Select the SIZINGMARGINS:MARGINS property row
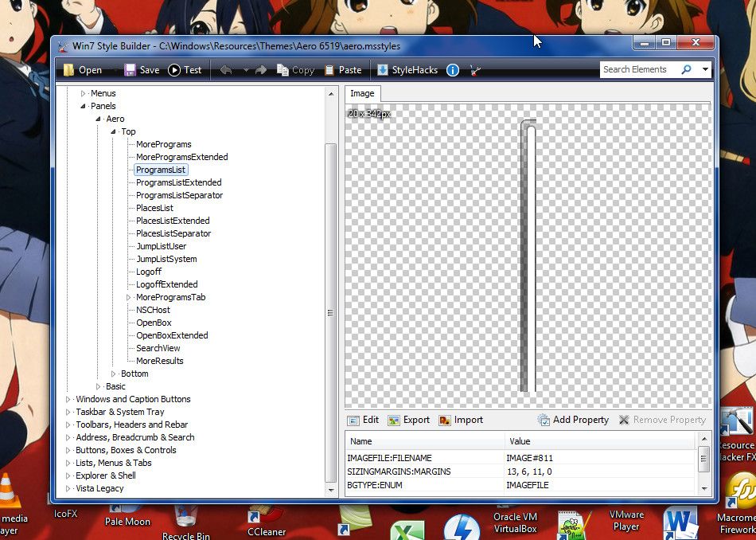This screenshot has height=540, width=756. click(520, 472)
